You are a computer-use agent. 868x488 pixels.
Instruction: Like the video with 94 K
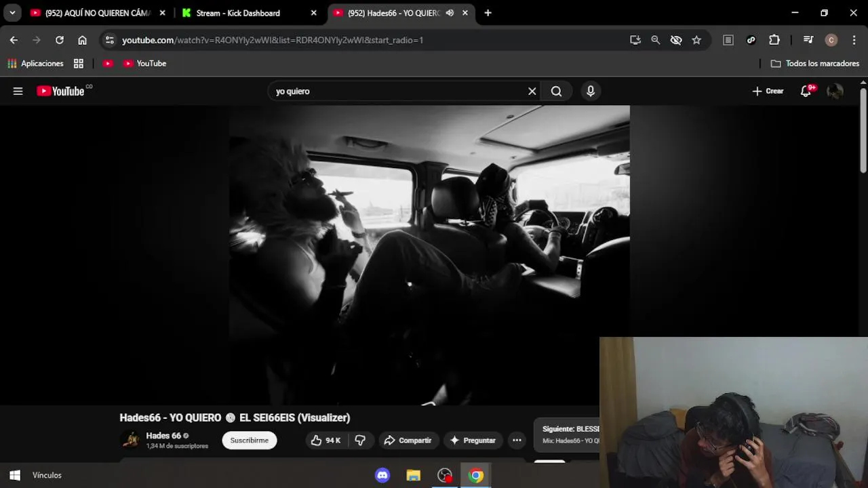click(326, 441)
